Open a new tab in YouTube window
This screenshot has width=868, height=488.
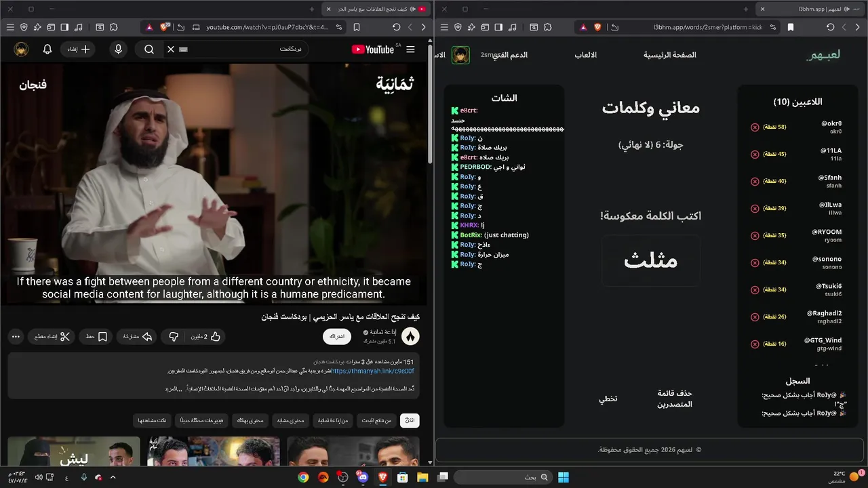[312, 9]
